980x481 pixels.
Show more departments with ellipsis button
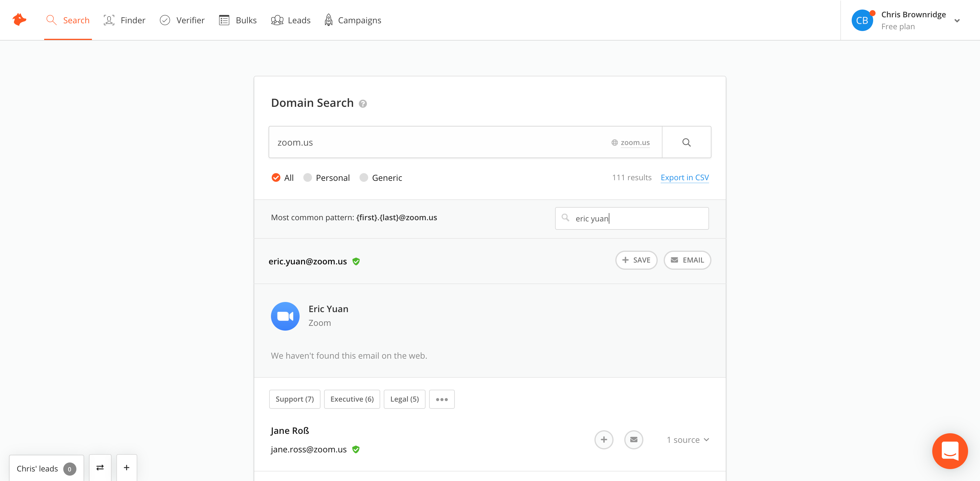[x=442, y=399]
